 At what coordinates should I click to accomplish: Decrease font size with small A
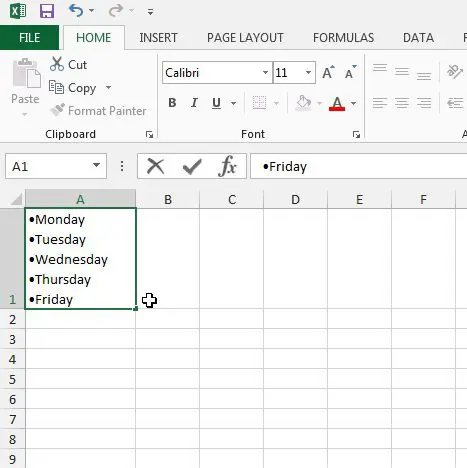[x=350, y=72]
